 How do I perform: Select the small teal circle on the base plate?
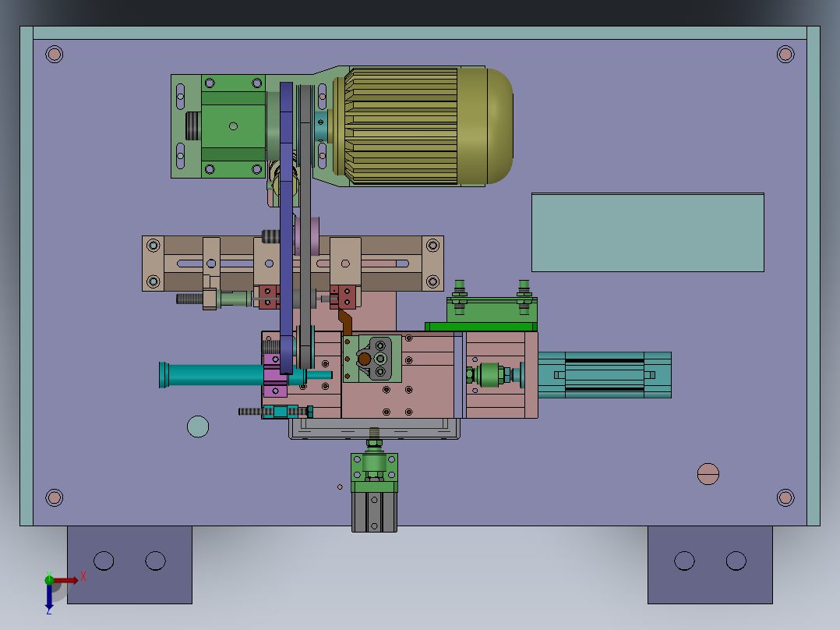click(x=198, y=426)
